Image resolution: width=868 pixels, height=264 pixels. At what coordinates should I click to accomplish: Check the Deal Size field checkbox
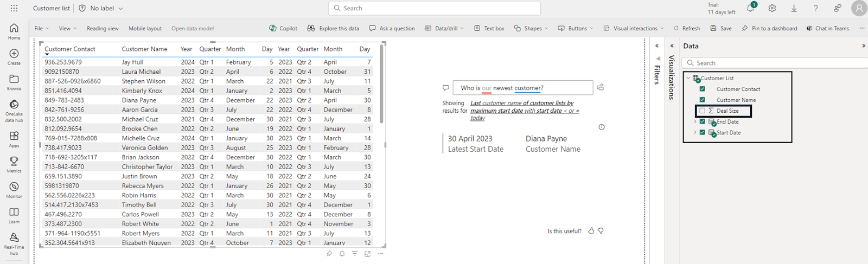pyautogui.click(x=703, y=111)
